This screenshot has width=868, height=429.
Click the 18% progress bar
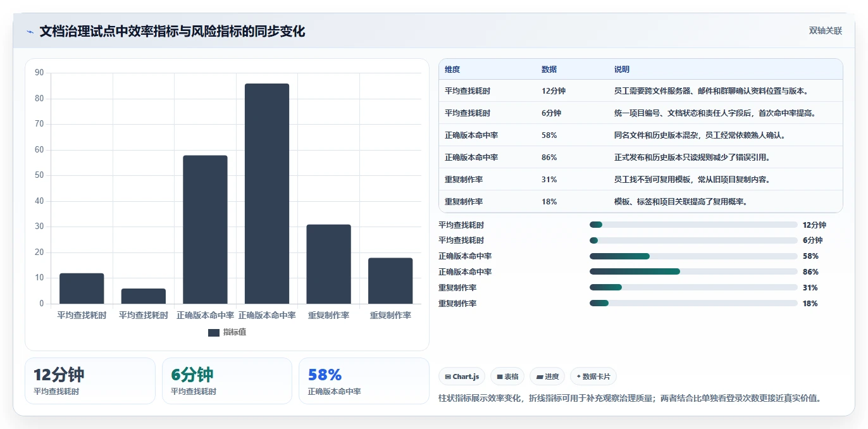pyautogui.click(x=693, y=303)
